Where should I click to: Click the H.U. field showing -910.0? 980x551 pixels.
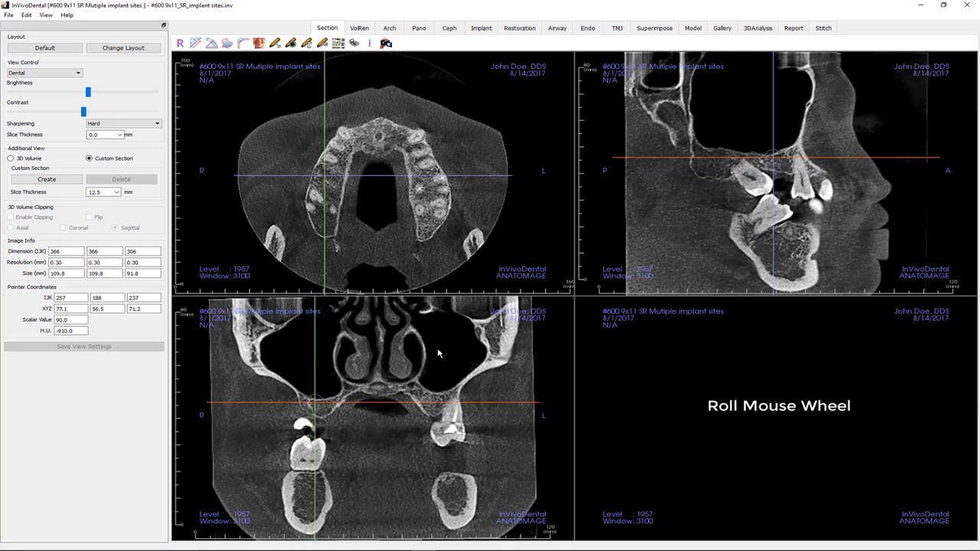point(70,331)
